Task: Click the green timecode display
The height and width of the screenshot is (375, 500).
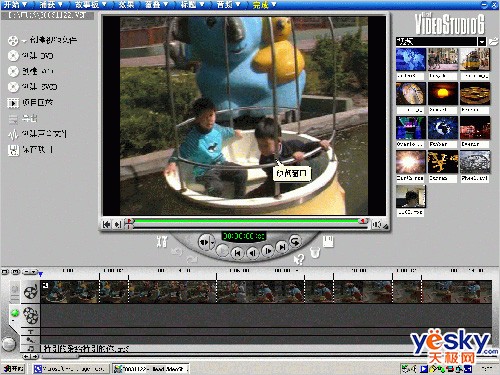Action: pos(244,236)
